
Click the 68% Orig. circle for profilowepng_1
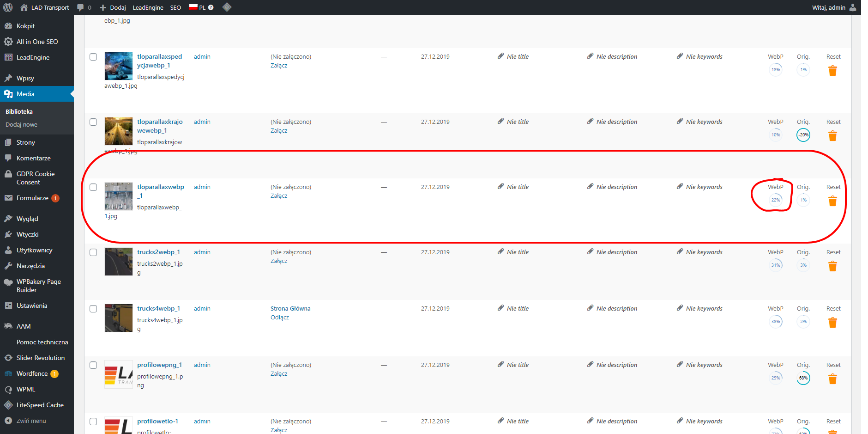coord(803,378)
